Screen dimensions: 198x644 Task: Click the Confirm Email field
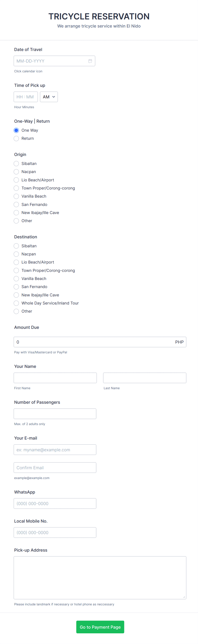coord(55,467)
